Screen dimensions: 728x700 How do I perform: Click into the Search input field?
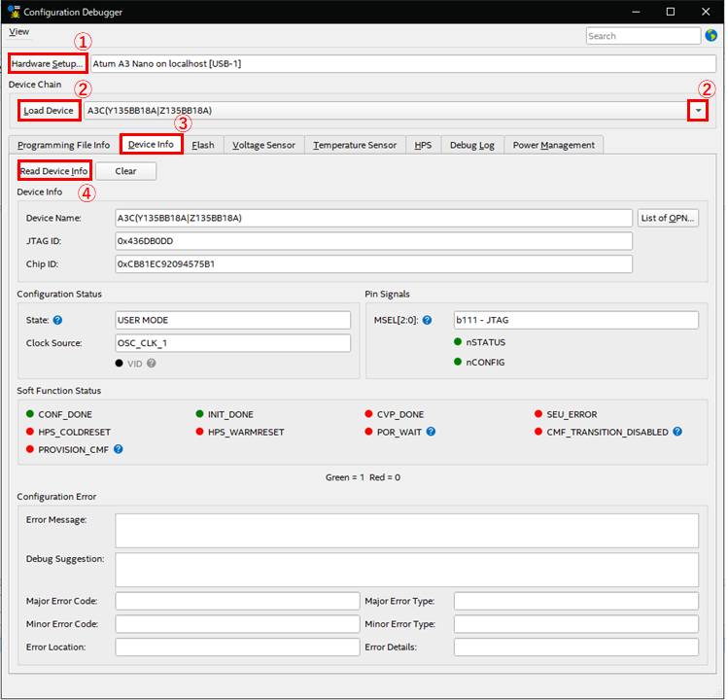pos(641,36)
